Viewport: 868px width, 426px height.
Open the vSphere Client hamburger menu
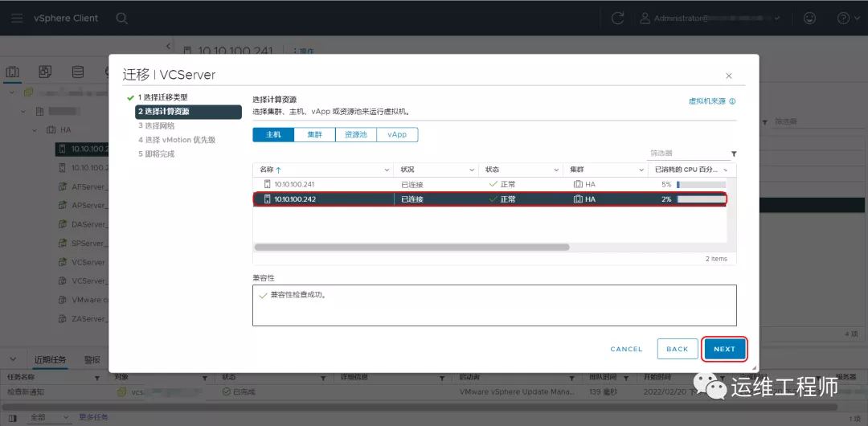[17, 18]
